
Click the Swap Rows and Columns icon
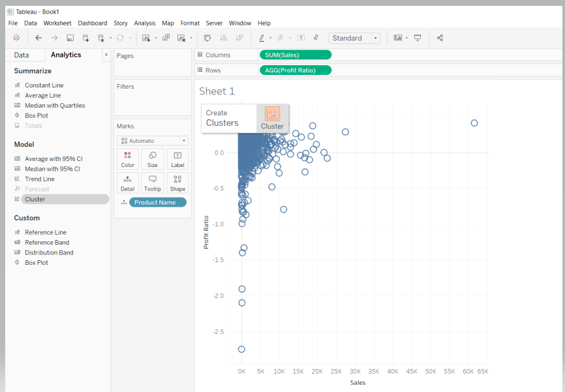207,38
